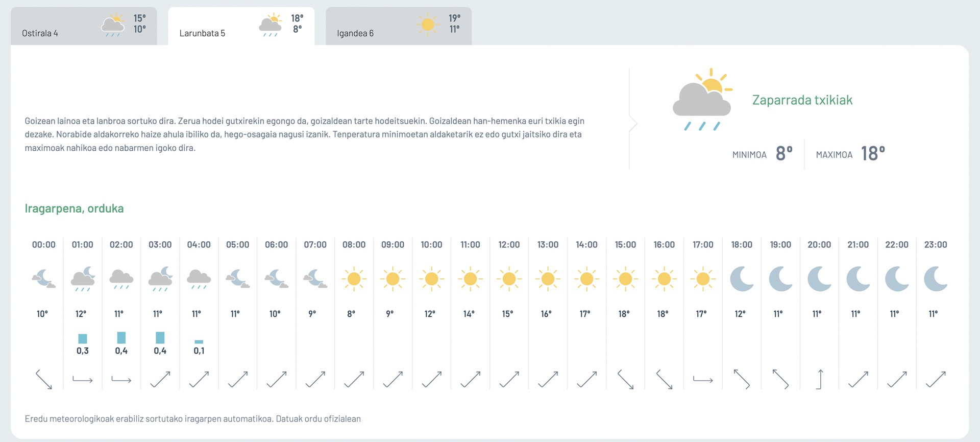The image size is (980, 442).
Task: Open the Ostirala 4 forecast tab
Action: pos(84,26)
